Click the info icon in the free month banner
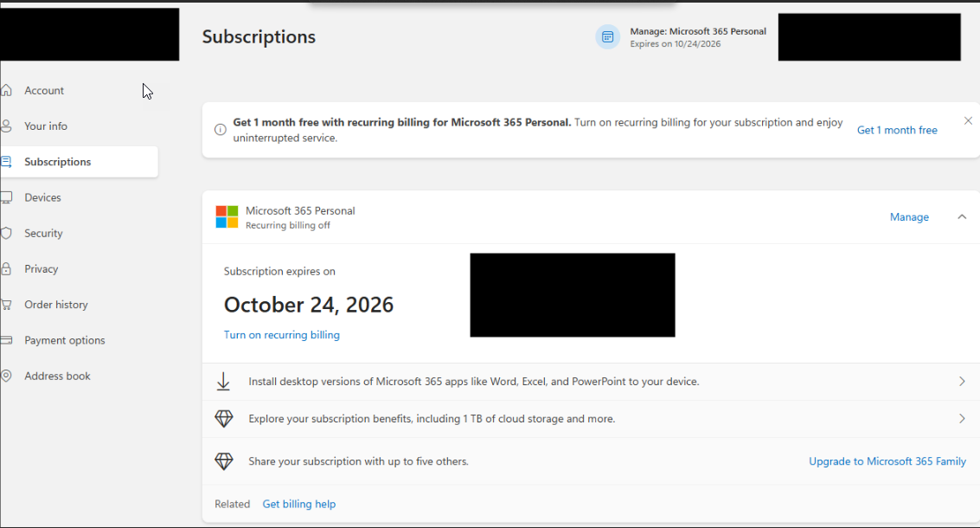980x528 pixels. point(220,130)
